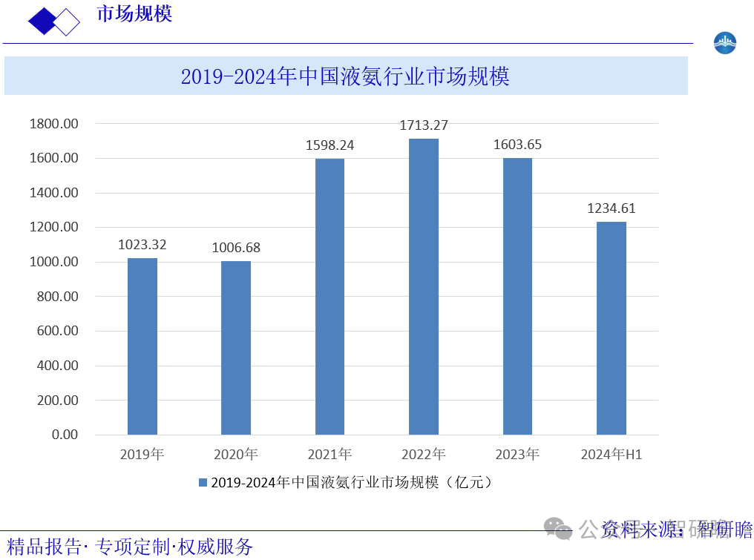
Task: Click the WeChat watermark icon
Action: [557, 528]
